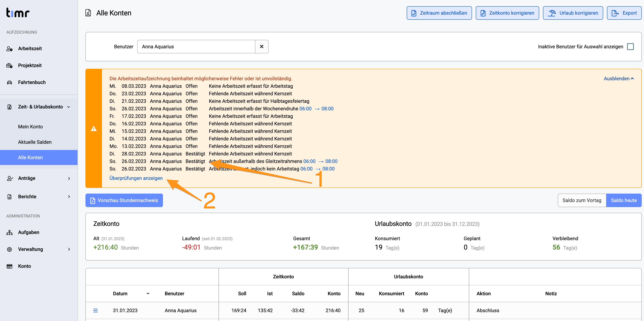Click the Projektzeit sidebar icon
This screenshot has height=321, width=644.
(9, 65)
